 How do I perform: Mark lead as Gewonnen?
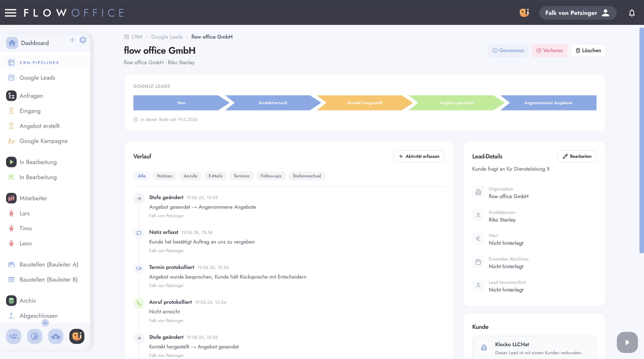coord(508,50)
